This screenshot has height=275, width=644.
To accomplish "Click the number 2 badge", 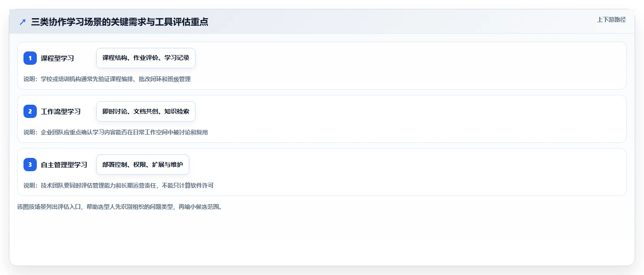I will [x=30, y=111].
